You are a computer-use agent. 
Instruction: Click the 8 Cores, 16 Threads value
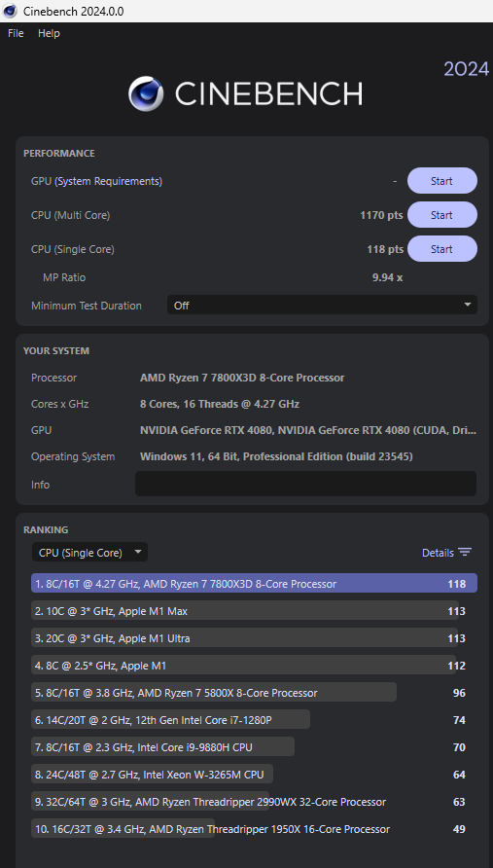220,404
